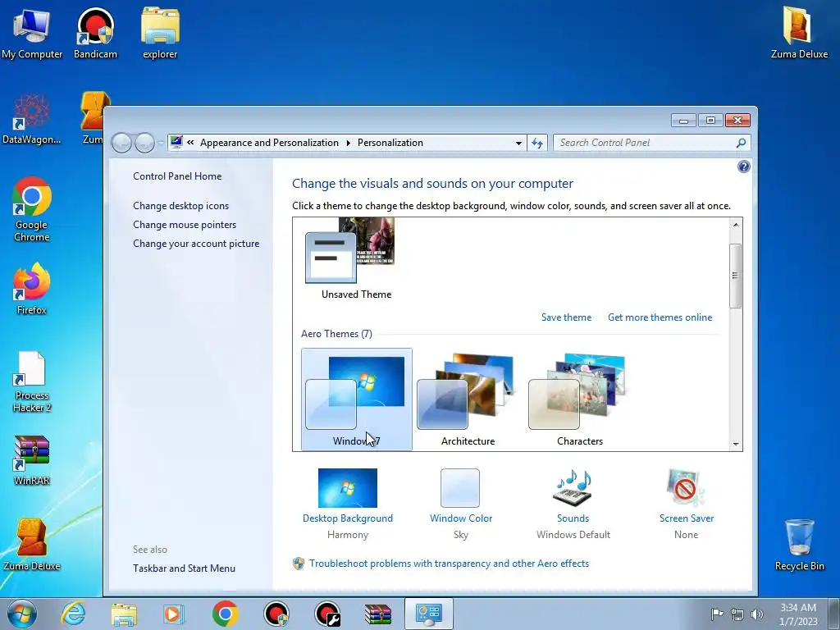The image size is (840, 630).
Task: Select the Process Hacker 2 desktop shortcut
Action: pos(32,382)
